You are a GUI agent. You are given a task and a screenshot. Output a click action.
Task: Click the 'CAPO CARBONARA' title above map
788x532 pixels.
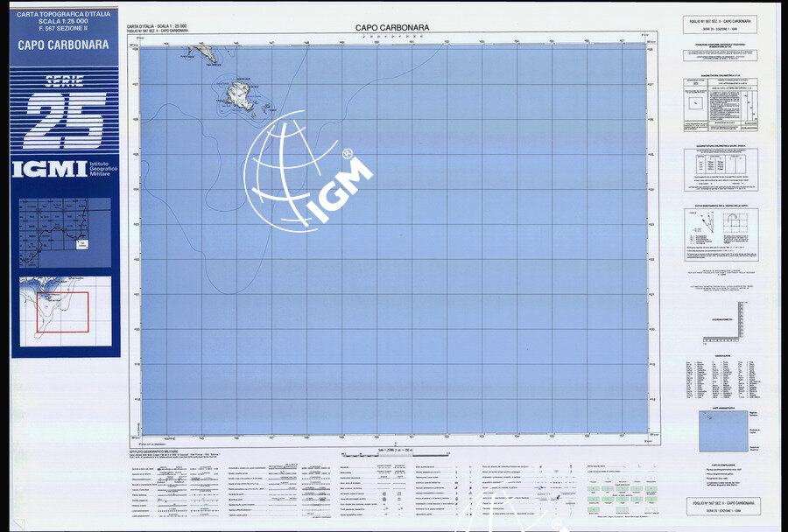392,28
